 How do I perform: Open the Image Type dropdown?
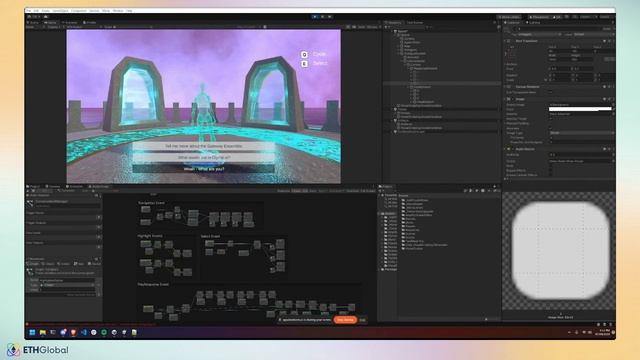tap(580, 133)
